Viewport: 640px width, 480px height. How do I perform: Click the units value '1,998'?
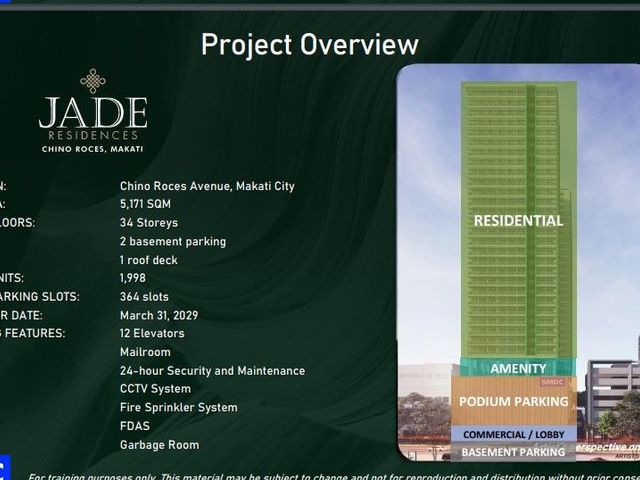coord(133,278)
